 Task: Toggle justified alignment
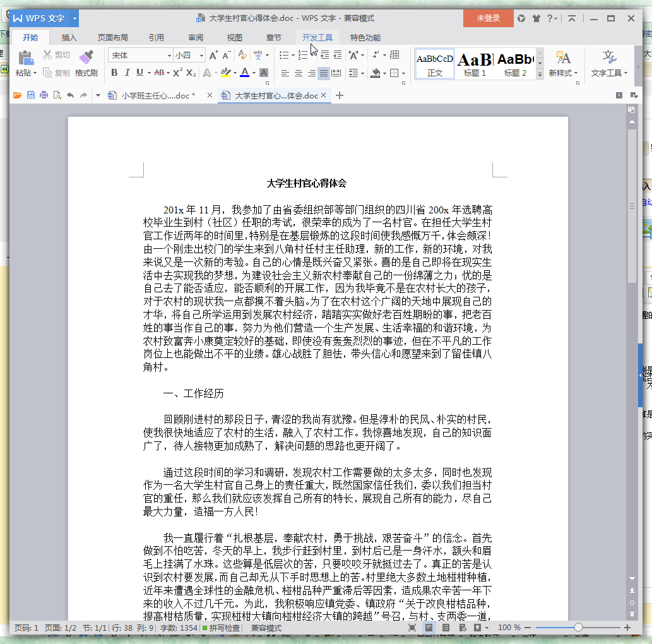pos(324,73)
